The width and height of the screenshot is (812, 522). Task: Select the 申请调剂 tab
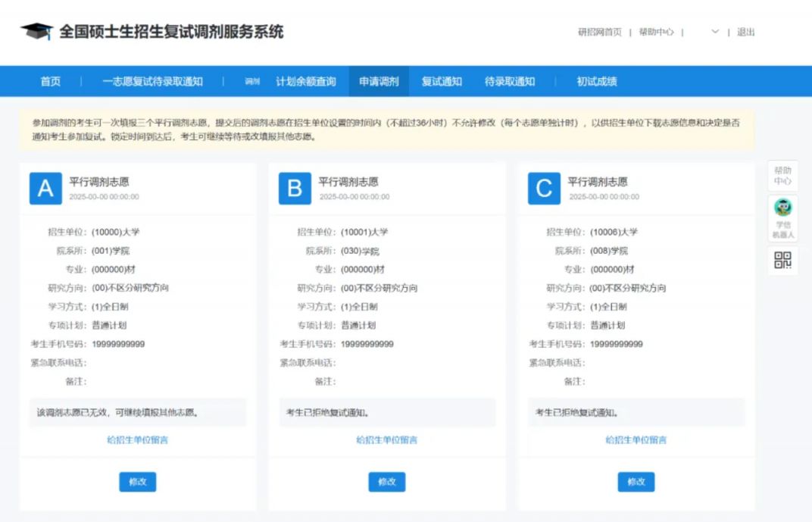[379, 81]
